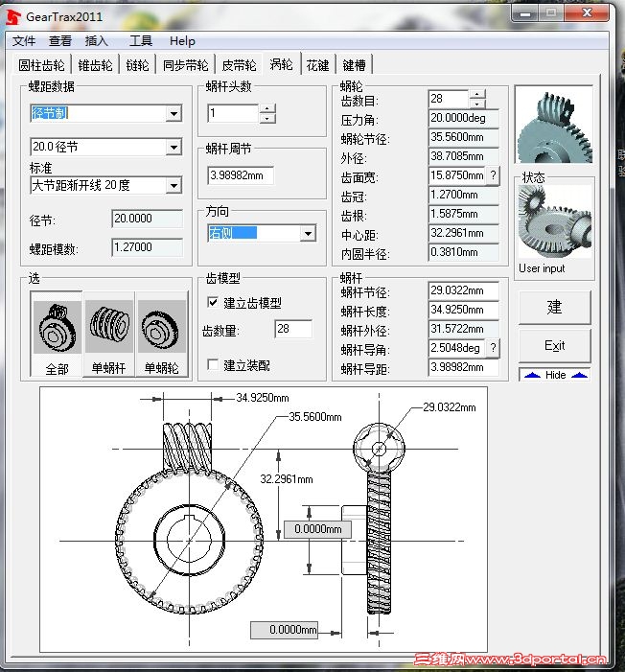Open help for 蜗杆导角 question mark

pyautogui.click(x=493, y=348)
